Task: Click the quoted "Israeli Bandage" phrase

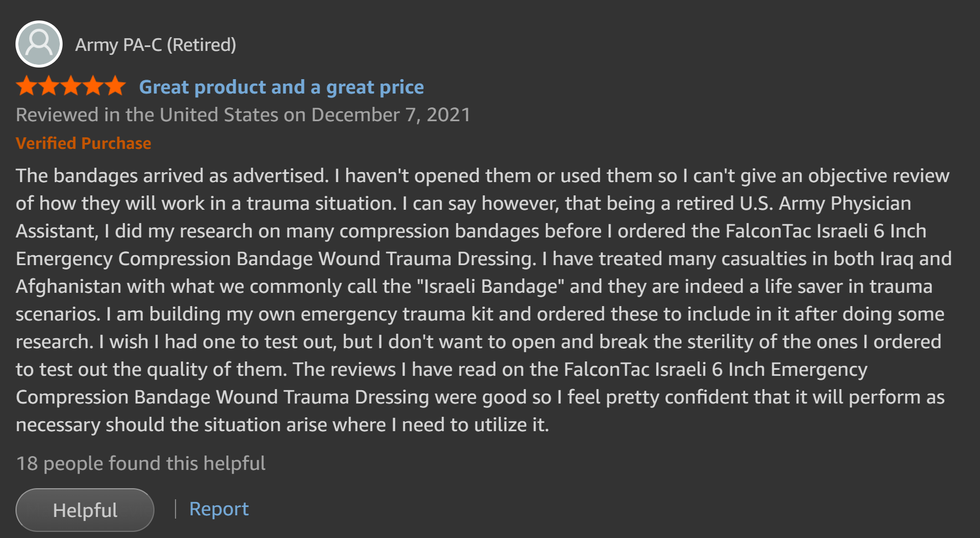Action: pos(490,287)
